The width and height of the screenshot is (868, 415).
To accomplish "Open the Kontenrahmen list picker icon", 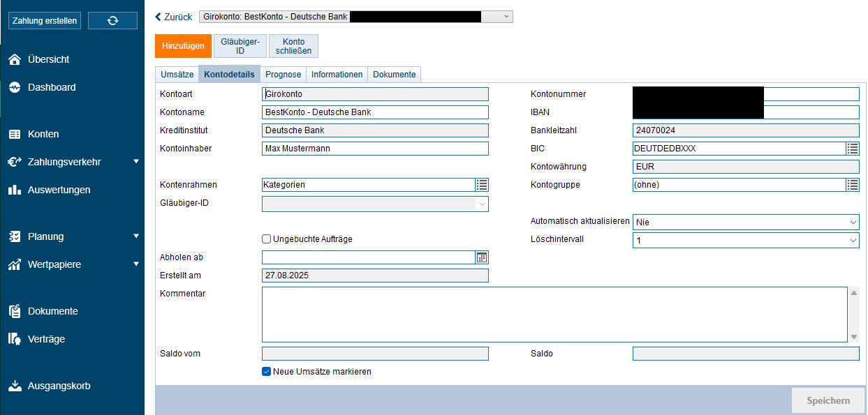I will [481, 185].
